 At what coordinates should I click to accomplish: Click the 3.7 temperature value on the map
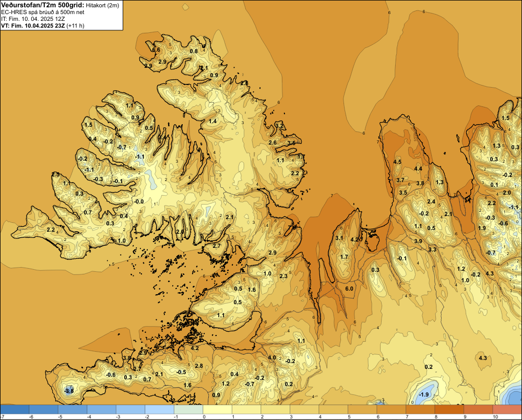[x=400, y=180]
